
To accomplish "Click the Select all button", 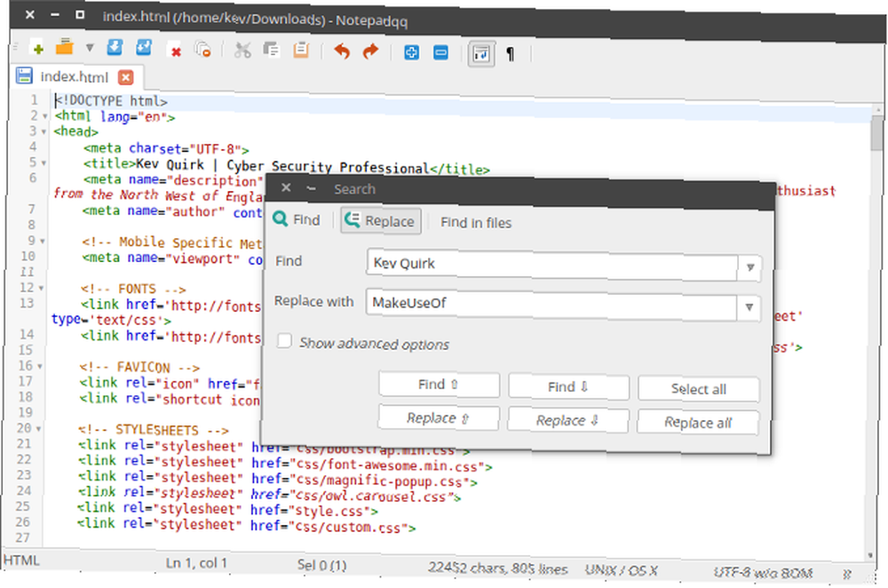I will click(698, 389).
